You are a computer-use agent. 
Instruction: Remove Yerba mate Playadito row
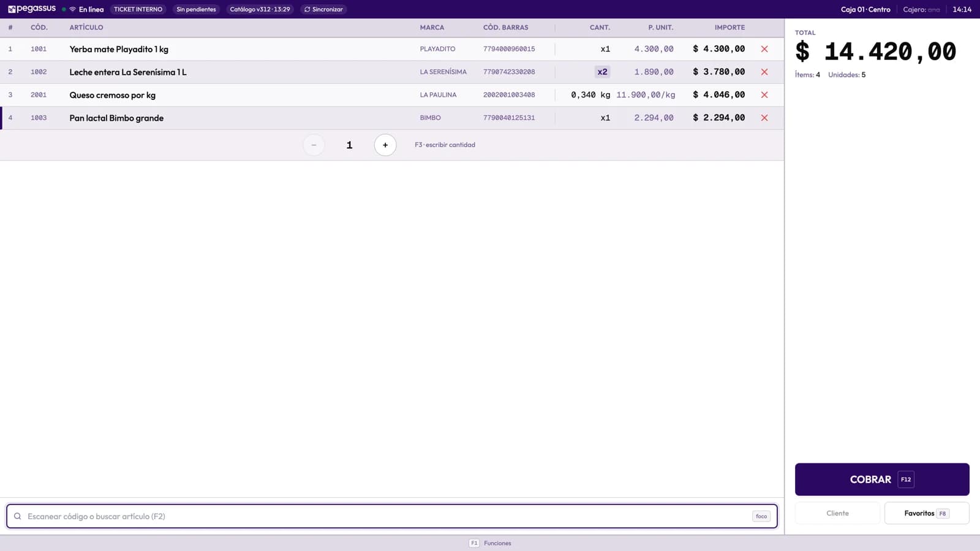[764, 49]
